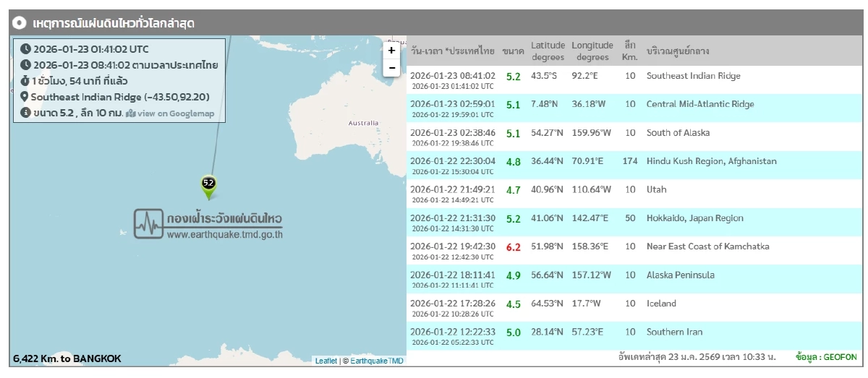Image resolution: width=868 pixels, height=378 pixels.
Task: Click the location pin icon beside Southeast Indian Ridge
Action: pos(25,97)
